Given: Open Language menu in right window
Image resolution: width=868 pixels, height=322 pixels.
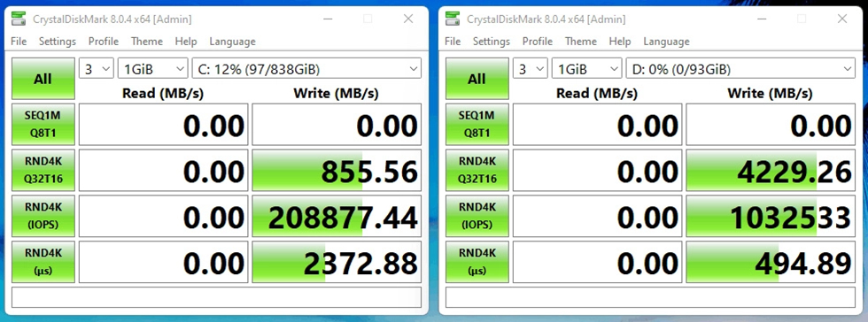Looking at the screenshot, I should [666, 42].
